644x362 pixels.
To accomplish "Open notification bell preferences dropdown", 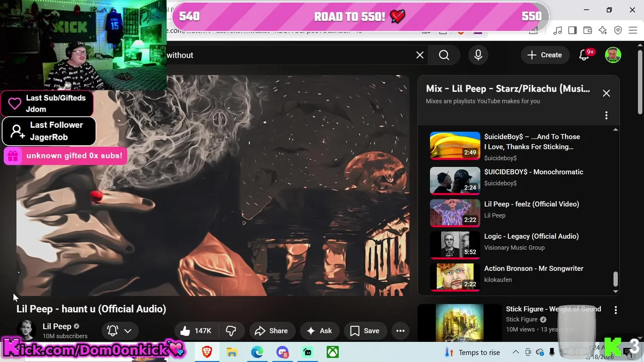I will coord(120,331).
